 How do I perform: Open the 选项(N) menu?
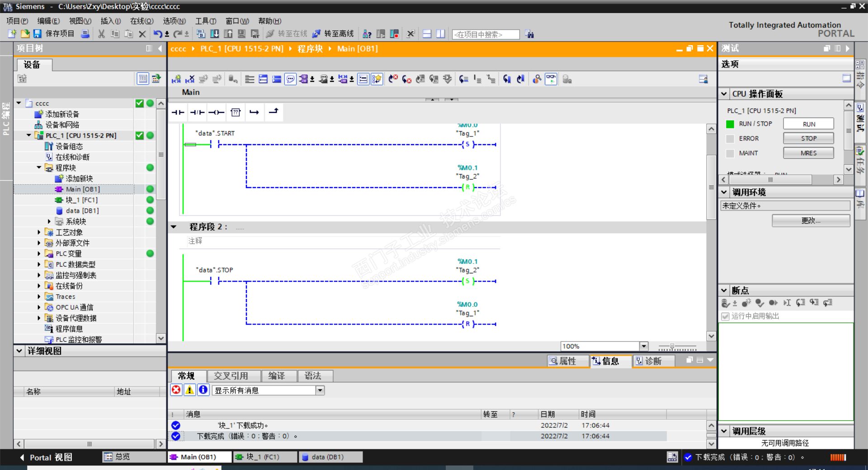[x=175, y=21]
